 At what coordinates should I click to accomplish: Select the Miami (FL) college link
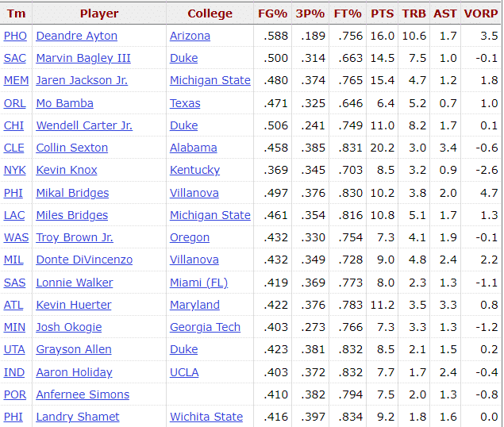[x=198, y=283]
